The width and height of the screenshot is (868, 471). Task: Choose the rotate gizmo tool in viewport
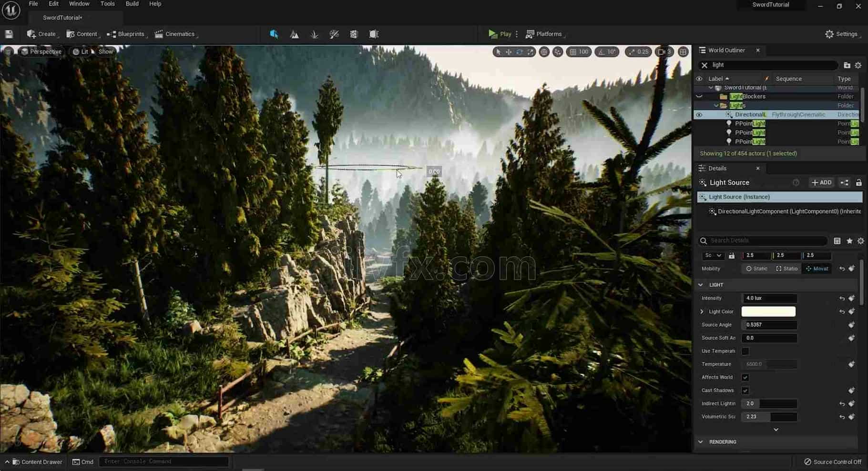tap(520, 51)
